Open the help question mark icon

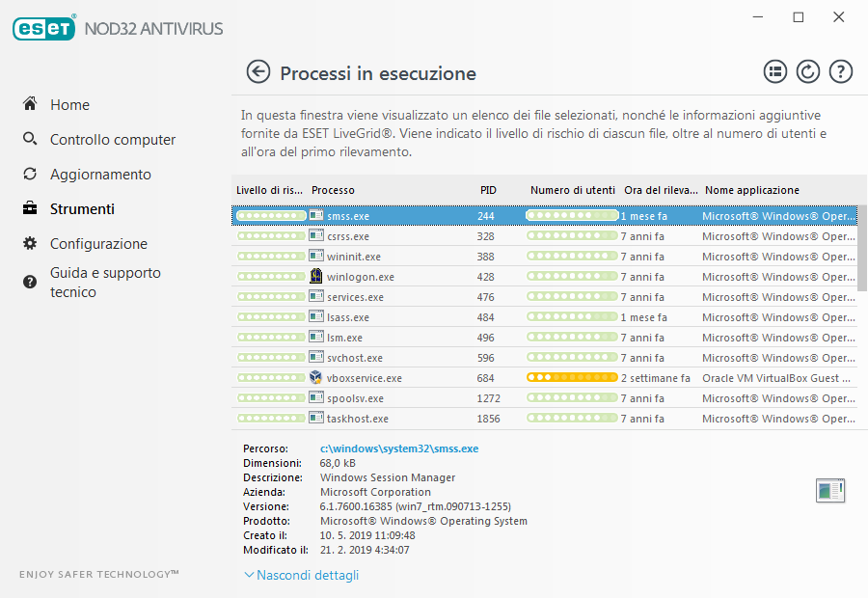click(x=840, y=72)
